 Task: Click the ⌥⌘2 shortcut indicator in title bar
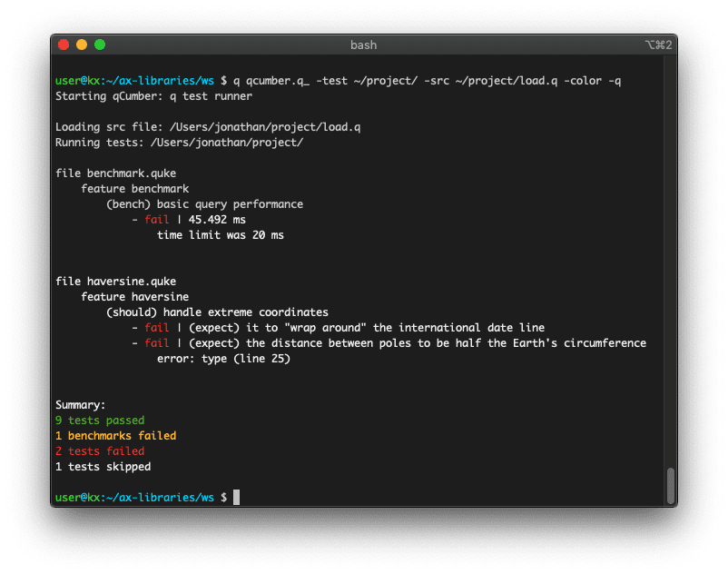[x=658, y=45]
